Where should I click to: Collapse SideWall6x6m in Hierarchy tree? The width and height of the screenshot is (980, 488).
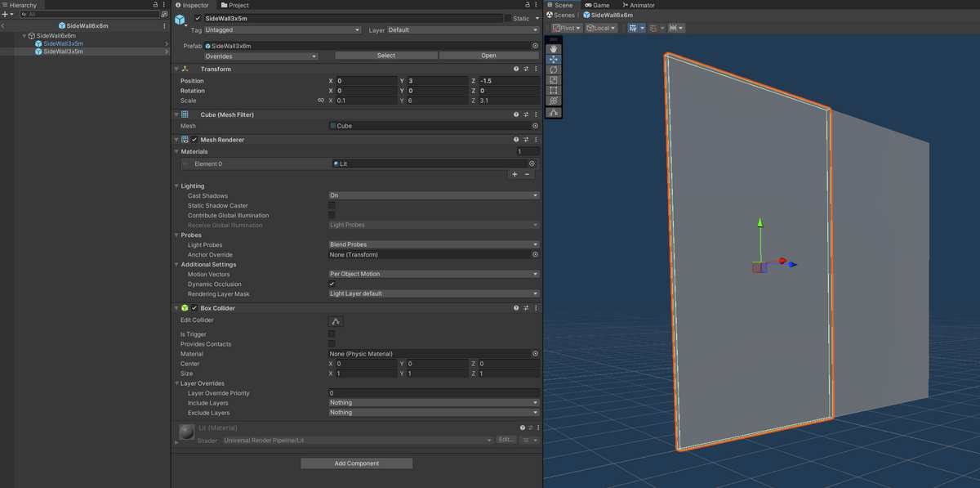pyautogui.click(x=24, y=36)
